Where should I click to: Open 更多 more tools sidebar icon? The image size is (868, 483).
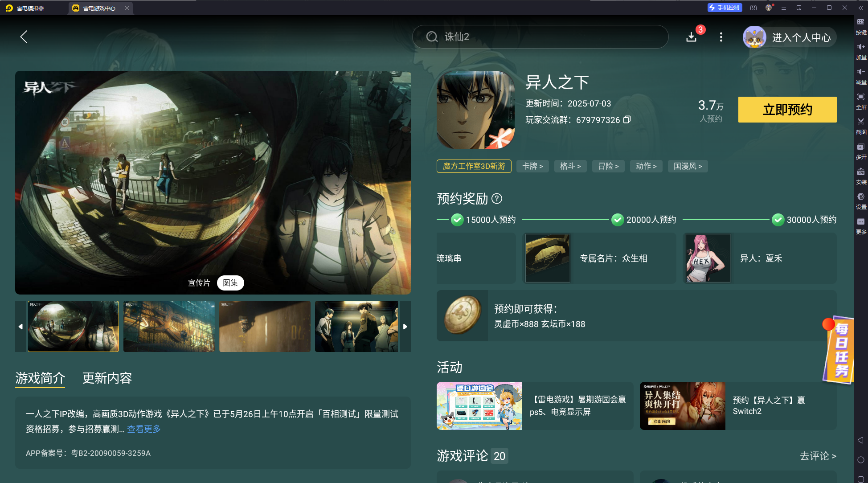click(x=861, y=226)
